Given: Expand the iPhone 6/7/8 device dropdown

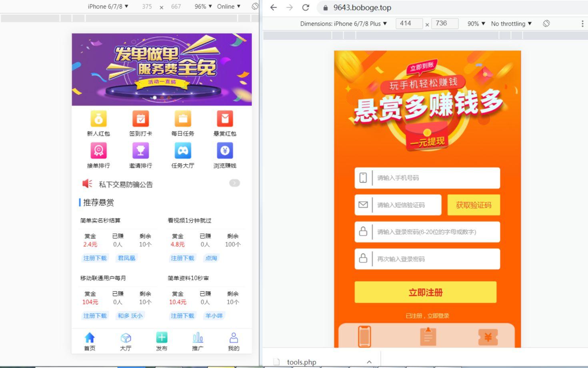Looking at the screenshot, I should click(x=108, y=6).
